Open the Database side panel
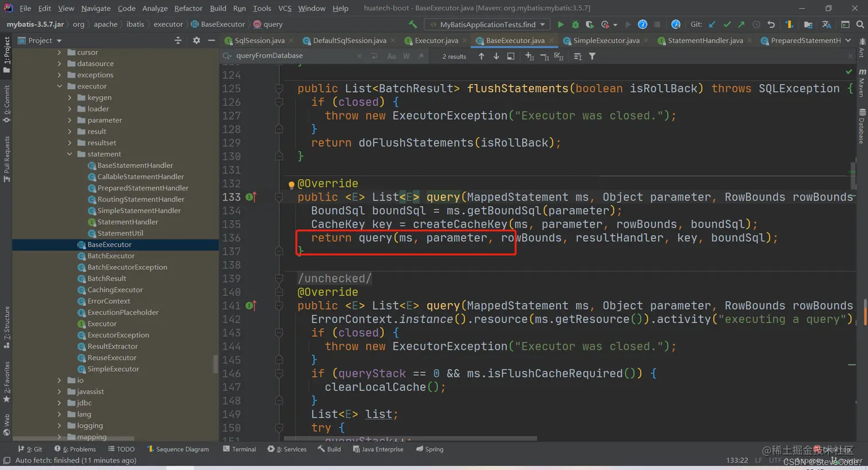The width and height of the screenshot is (868, 470). pos(862,126)
